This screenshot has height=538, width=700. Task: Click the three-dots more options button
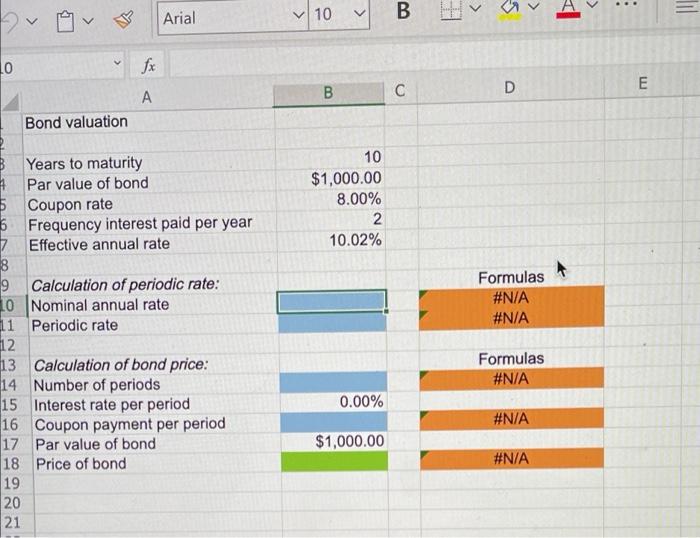point(625,4)
